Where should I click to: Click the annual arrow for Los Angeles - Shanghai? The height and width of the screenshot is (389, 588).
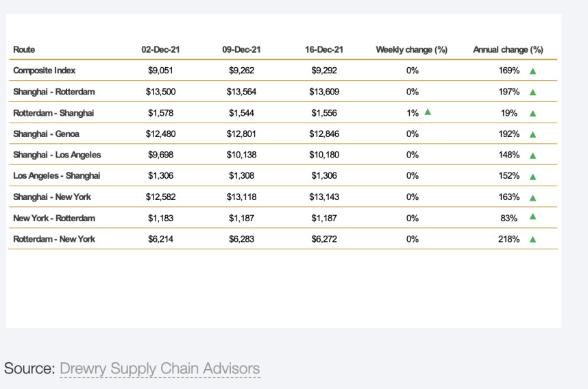point(532,177)
